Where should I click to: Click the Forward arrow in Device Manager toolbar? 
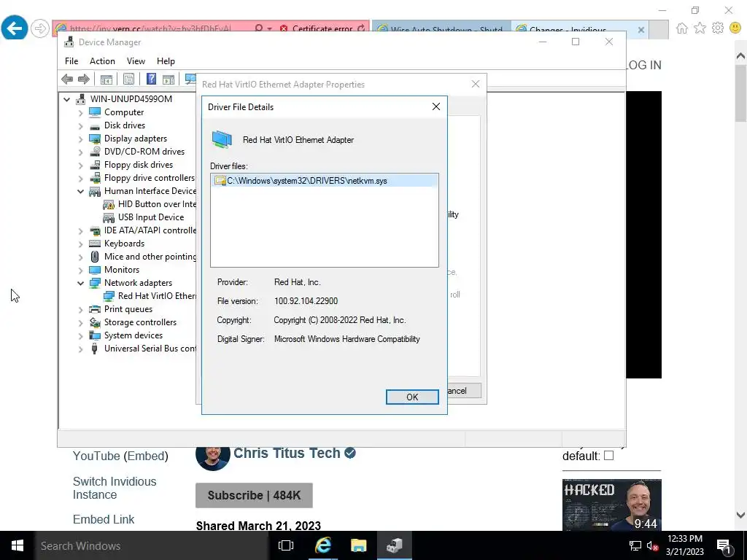click(84, 79)
